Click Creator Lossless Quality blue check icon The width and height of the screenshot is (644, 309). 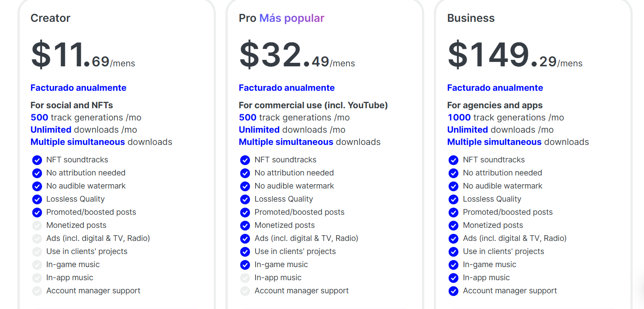[37, 199]
